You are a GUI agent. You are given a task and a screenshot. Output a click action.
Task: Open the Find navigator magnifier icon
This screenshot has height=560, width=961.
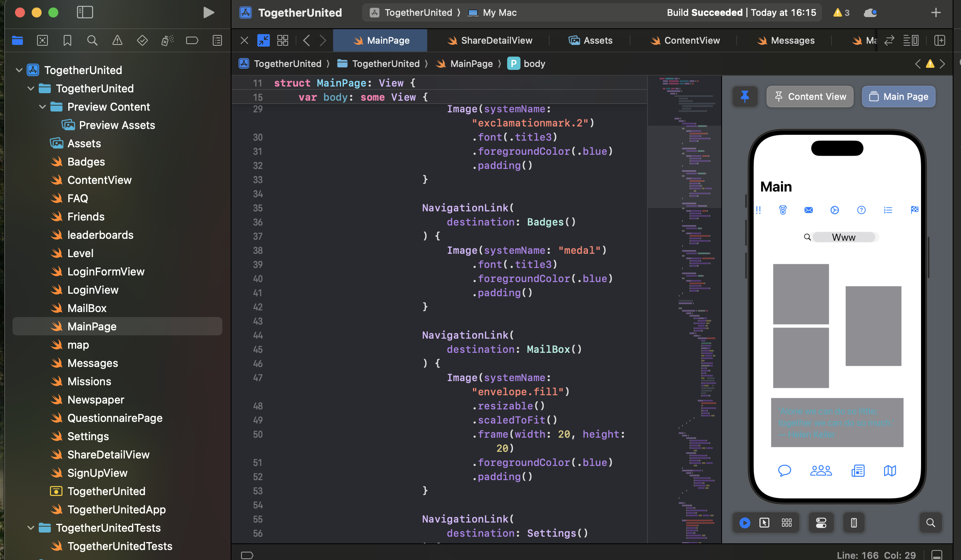tap(92, 40)
